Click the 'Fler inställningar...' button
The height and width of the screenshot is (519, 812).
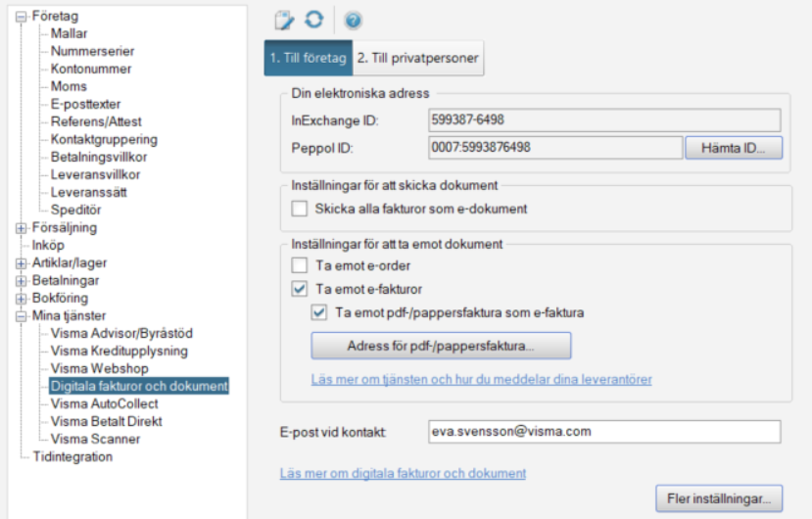[x=719, y=498]
